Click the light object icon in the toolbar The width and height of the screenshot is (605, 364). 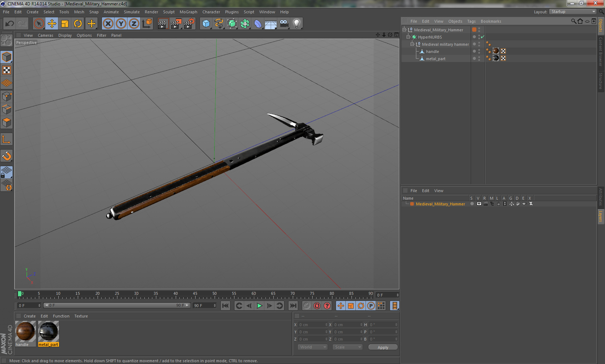click(x=297, y=23)
